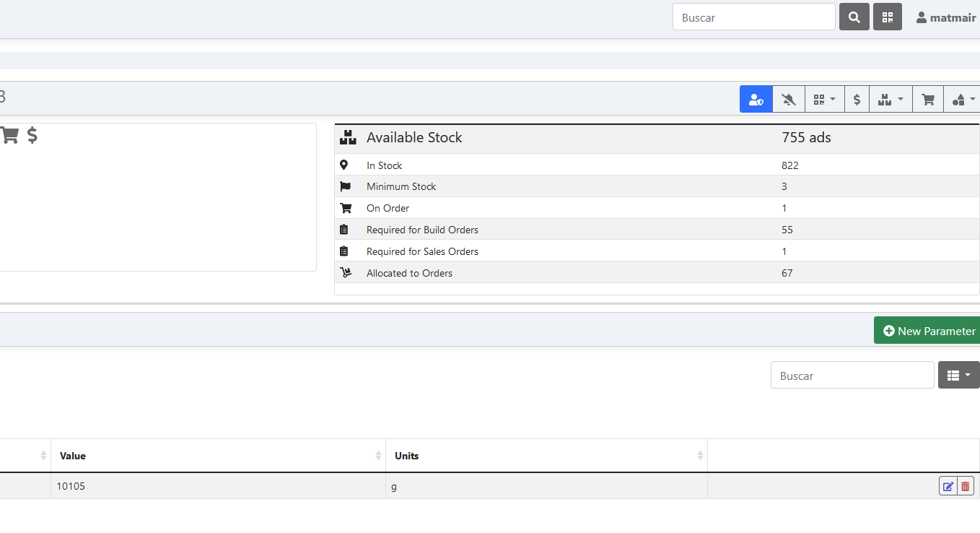Edit the 10105 parameter with pencil icon
This screenshot has height=533, width=980.
948,486
